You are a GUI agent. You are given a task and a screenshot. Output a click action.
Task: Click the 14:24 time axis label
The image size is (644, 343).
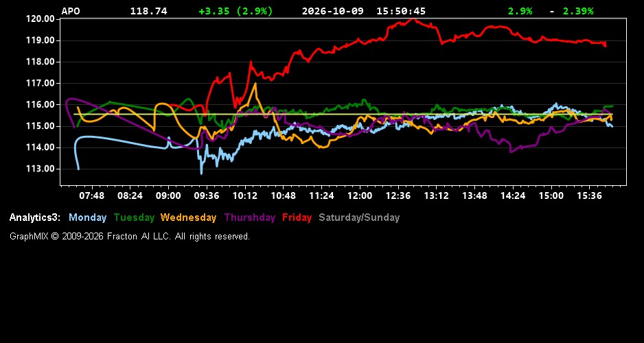tap(513, 196)
